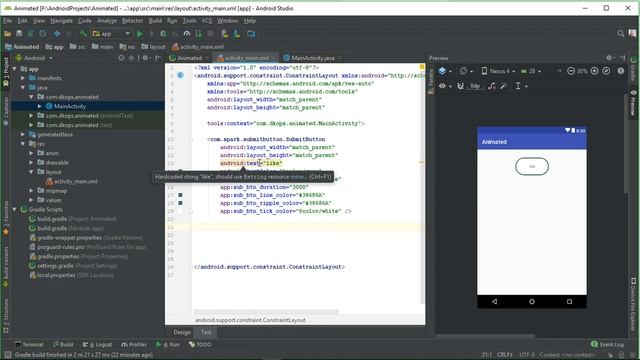The image size is (640, 360).
Task: Click the preview warnings and errors icon
Action: pos(621,71)
